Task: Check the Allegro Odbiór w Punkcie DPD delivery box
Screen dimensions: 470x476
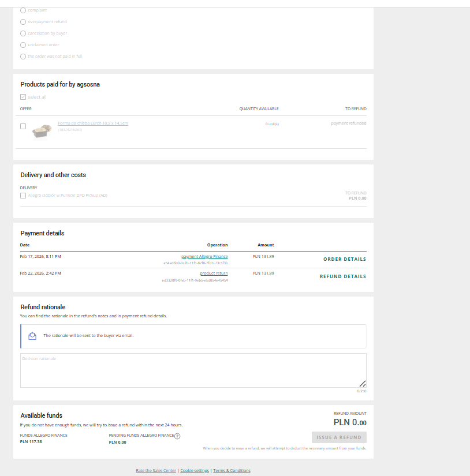Action: pyautogui.click(x=23, y=196)
